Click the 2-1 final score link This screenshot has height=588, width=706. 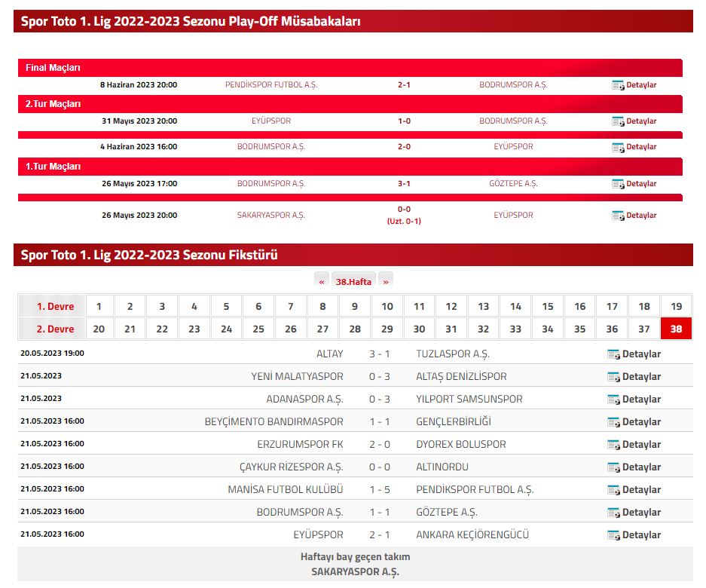coord(404,85)
